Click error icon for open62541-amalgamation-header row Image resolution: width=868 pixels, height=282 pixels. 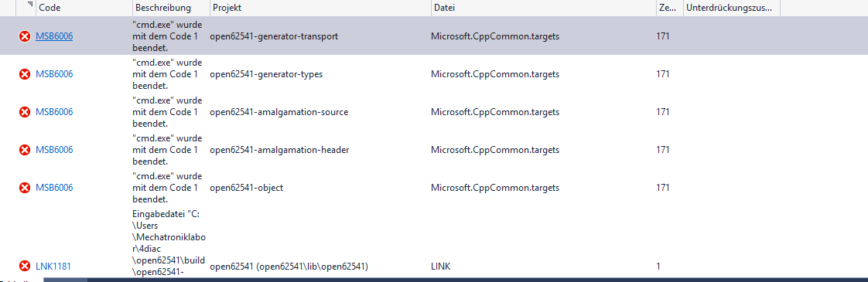click(x=24, y=150)
